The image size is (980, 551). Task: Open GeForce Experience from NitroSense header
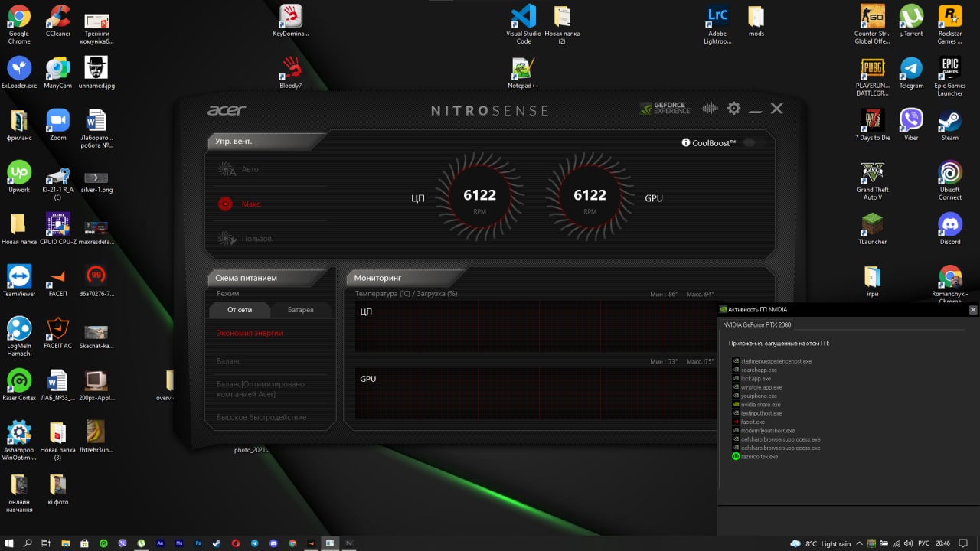tap(665, 109)
